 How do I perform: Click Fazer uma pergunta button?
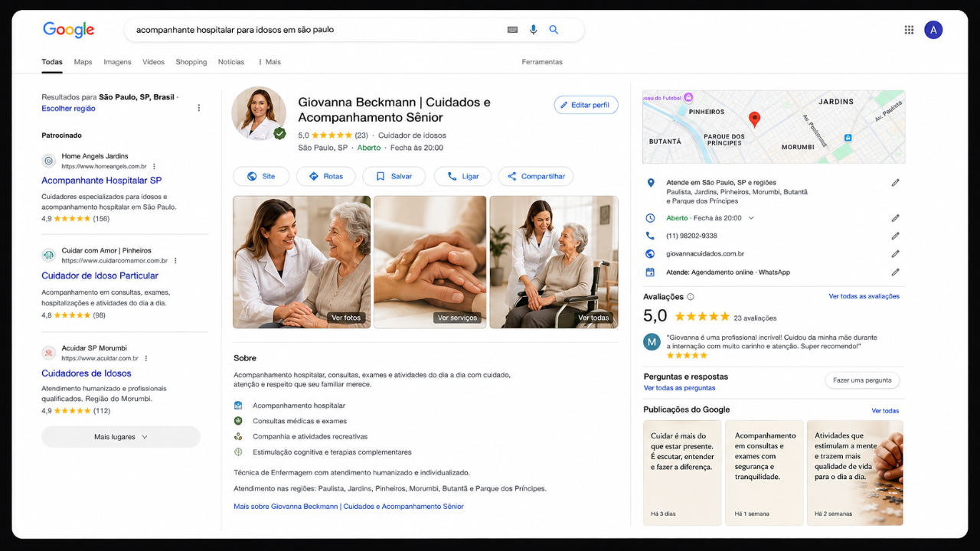[x=862, y=380]
